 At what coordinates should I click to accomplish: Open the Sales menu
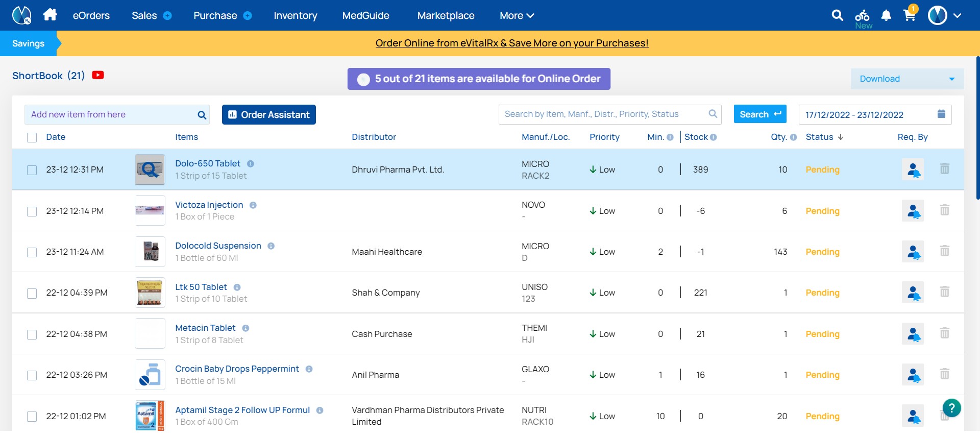pyautogui.click(x=144, y=16)
